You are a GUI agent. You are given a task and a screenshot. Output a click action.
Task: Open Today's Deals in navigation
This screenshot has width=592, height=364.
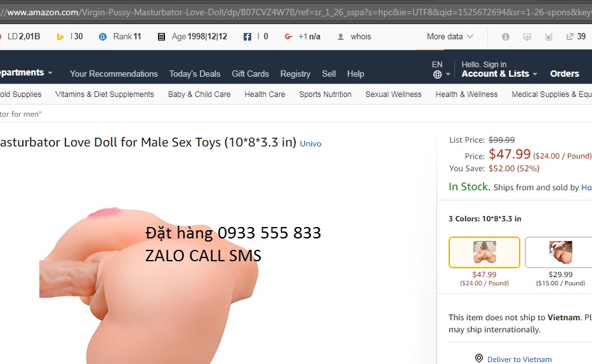tap(194, 74)
